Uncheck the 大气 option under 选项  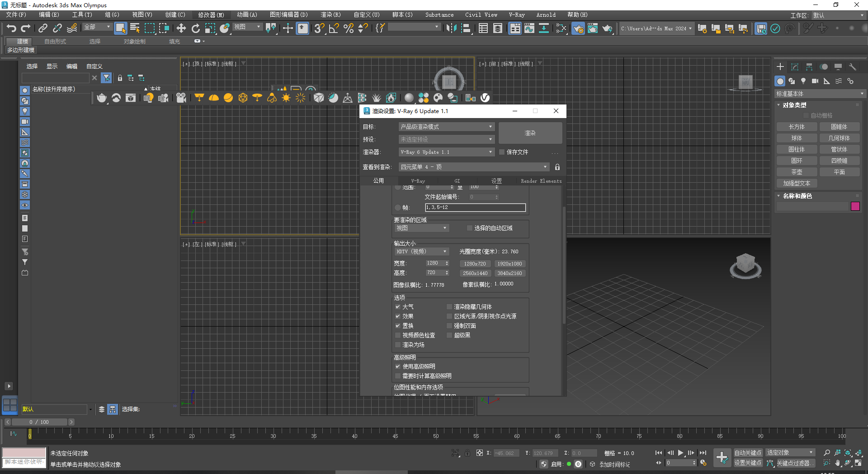tap(398, 307)
